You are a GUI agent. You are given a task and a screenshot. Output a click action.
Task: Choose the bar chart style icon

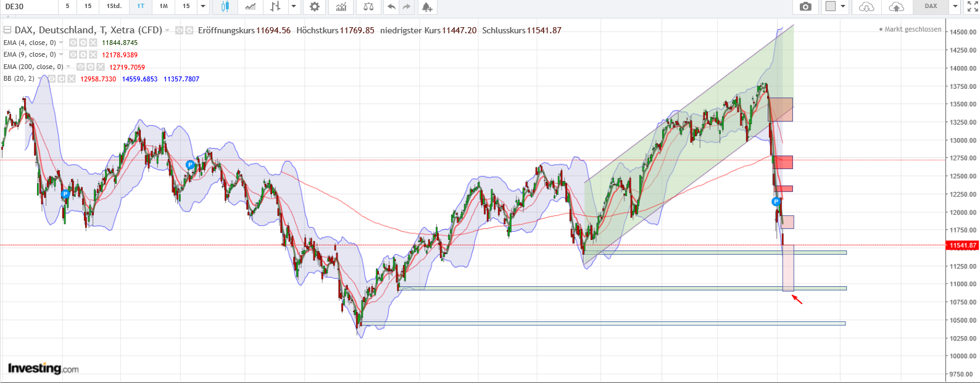pyautogui.click(x=275, y=7)
